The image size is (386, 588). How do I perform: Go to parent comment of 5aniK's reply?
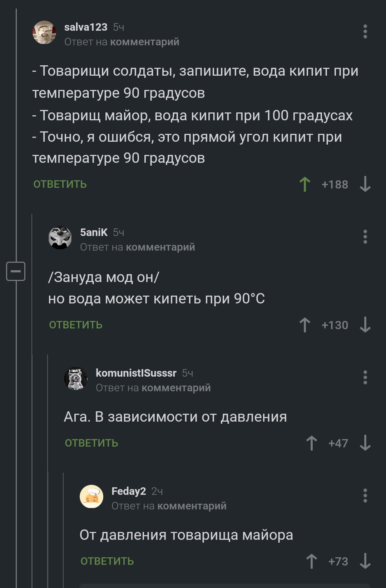coord(160,247)
